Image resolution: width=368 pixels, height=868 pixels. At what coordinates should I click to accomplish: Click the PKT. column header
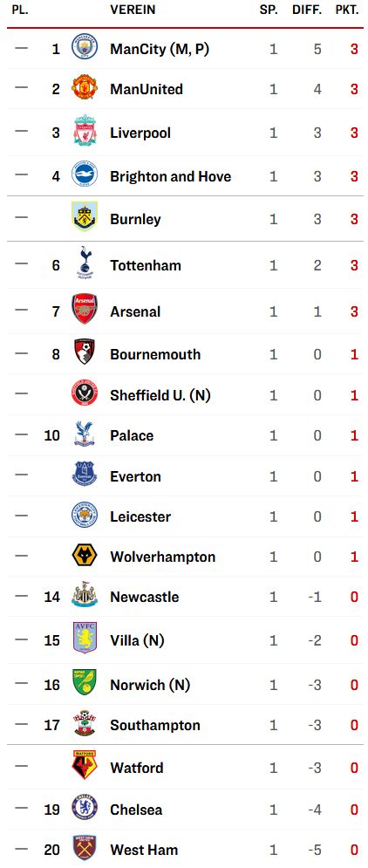(x=348, y=10)
